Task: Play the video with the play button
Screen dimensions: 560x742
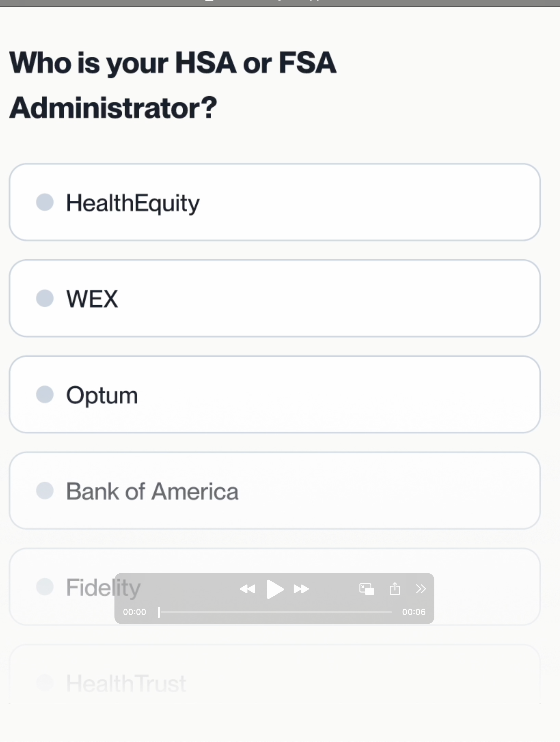Action: (275, 589)
